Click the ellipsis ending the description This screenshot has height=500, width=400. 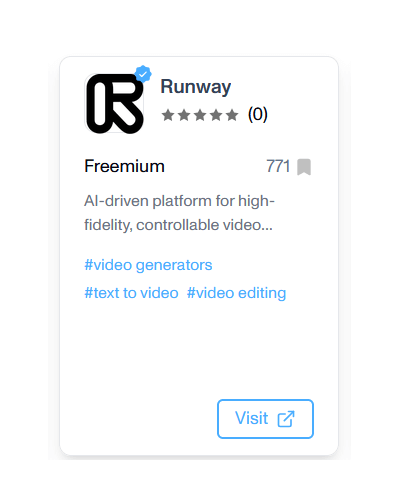[267, 225]
